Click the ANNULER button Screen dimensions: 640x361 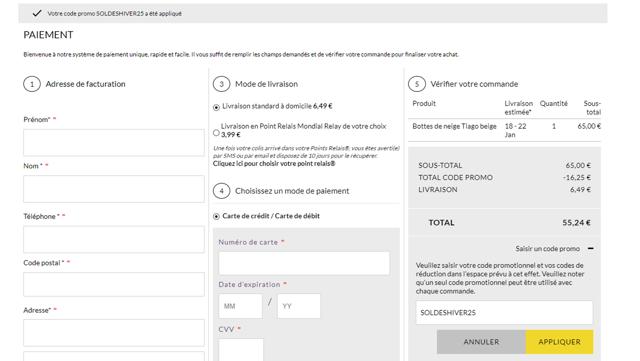(x=481, y=342)
